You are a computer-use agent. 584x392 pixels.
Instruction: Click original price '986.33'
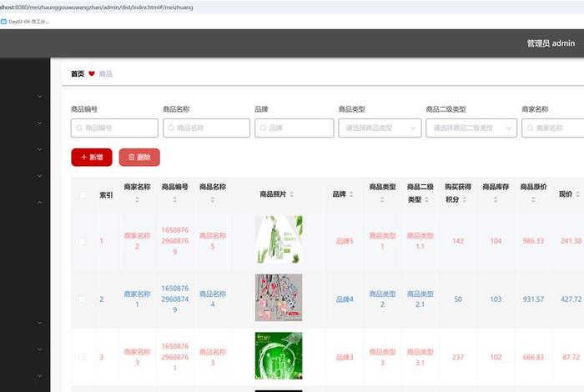coord(533,241)
